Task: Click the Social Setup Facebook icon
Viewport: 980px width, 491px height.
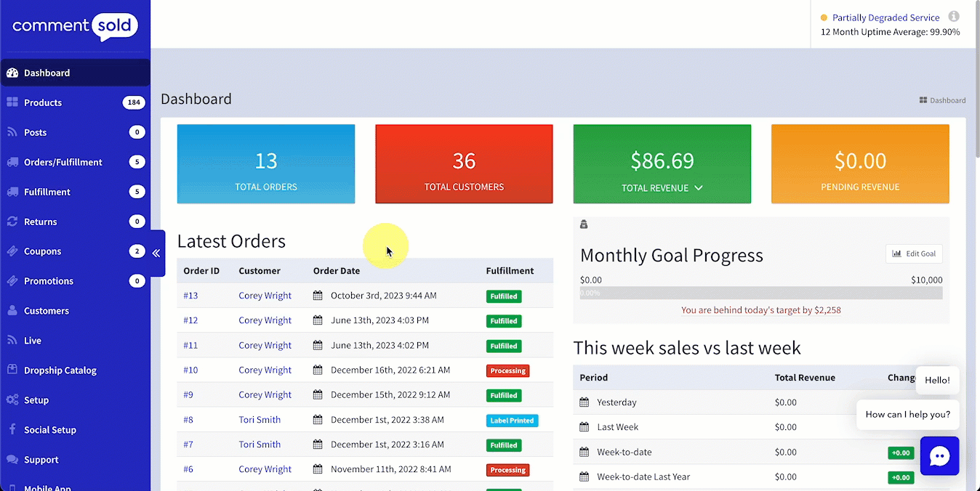Action: pos(12,430)
